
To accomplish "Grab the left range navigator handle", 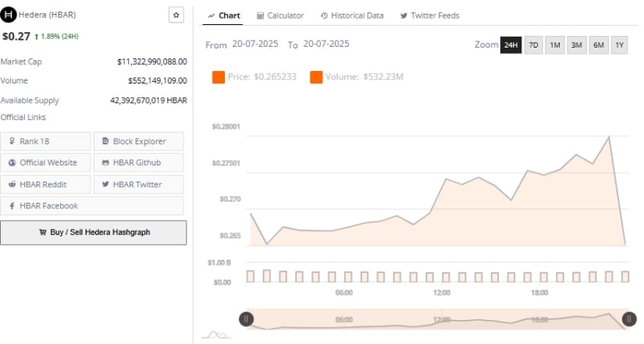I will pos(246,319).
